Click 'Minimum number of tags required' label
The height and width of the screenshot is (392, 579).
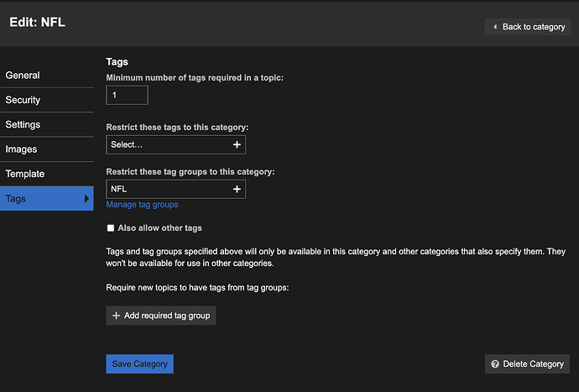[x=195, y=78]
